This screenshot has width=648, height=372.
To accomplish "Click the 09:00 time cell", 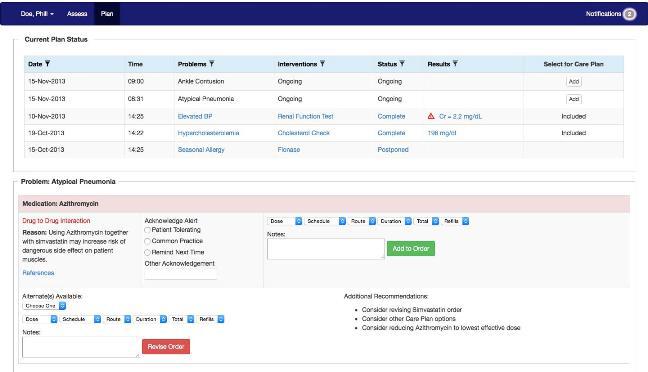I will coord(136,81).
